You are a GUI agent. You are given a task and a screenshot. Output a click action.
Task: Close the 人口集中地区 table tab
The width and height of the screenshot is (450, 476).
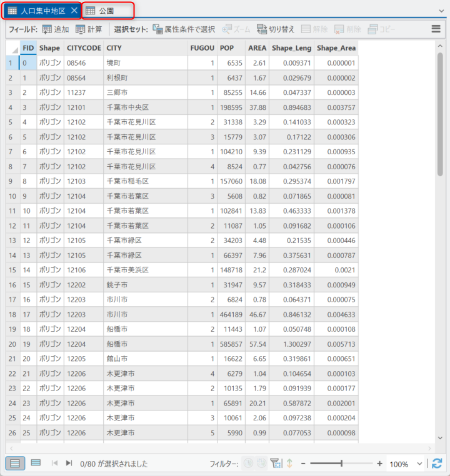[74, 11]
